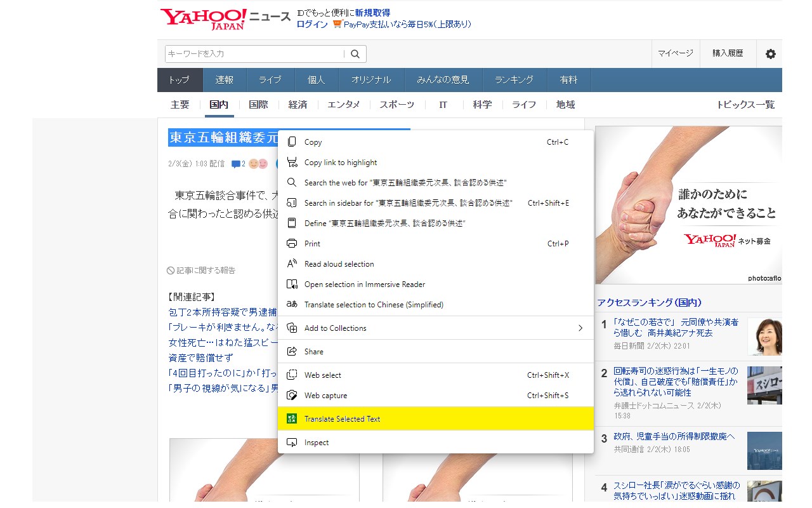The width and height of the screenshot is (812, 508).
Task: Click the Read aloud selection icon
Action: tap(292, 264)
